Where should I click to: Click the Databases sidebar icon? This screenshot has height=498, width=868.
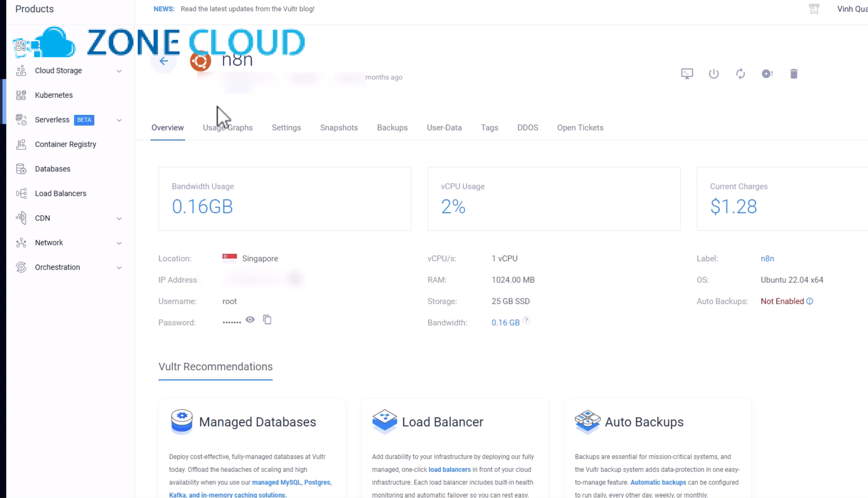click(21, 169)
